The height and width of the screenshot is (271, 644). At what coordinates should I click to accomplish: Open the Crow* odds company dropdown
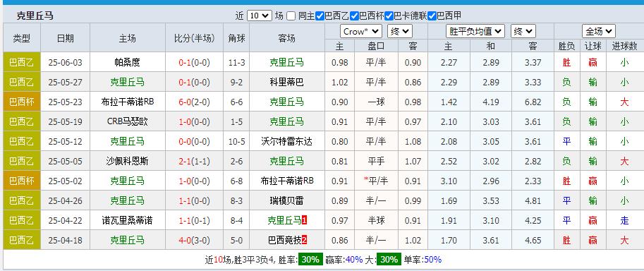coord(361,31)
